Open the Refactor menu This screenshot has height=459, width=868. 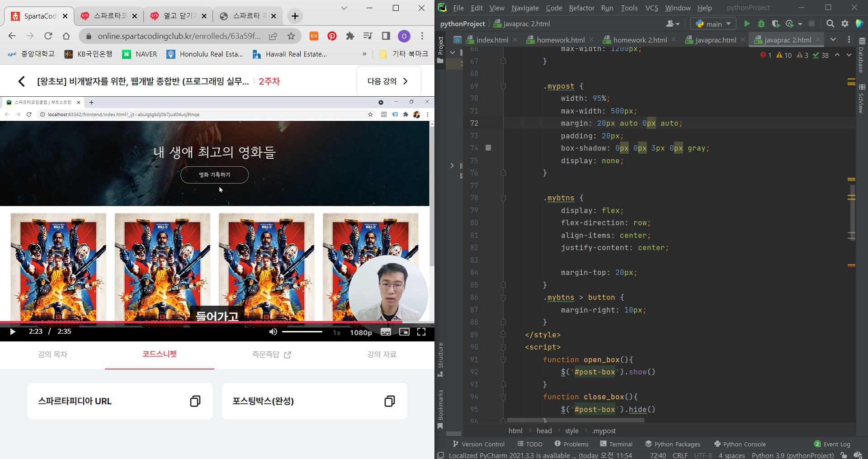point(581,8)
